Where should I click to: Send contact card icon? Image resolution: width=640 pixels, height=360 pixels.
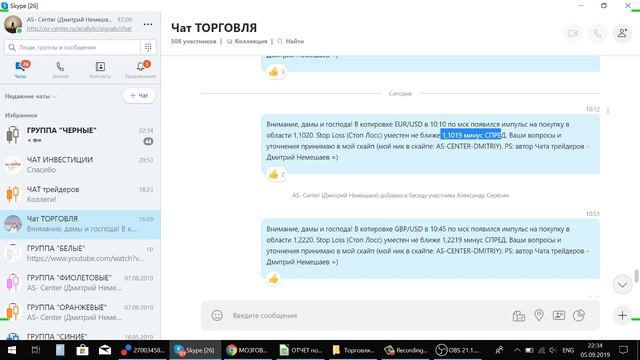click(x=559, y=315)
